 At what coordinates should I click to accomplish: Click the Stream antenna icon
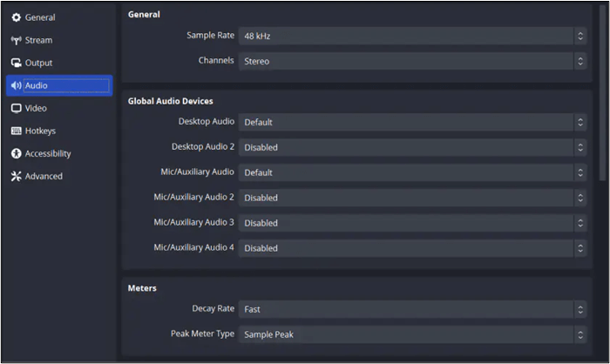(16, 40)
